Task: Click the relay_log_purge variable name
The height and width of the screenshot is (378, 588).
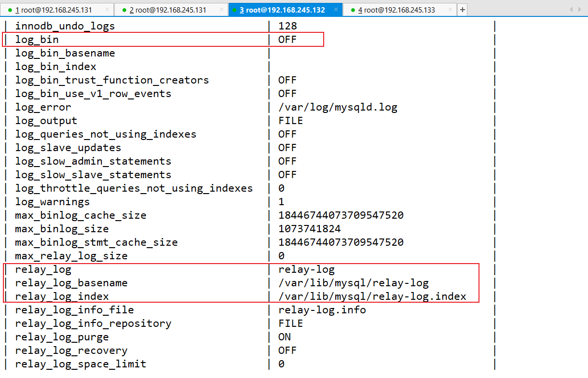Action: [x=62, y=337]
